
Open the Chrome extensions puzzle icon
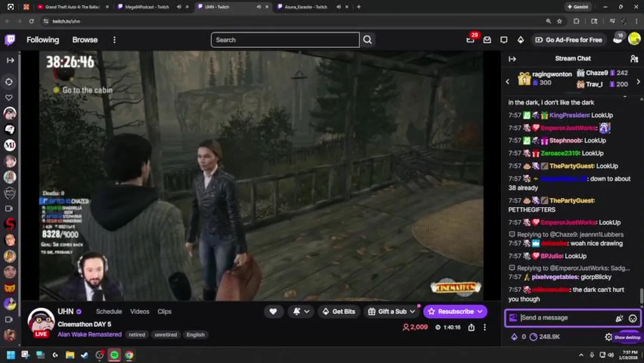click(x=576, y=21)
